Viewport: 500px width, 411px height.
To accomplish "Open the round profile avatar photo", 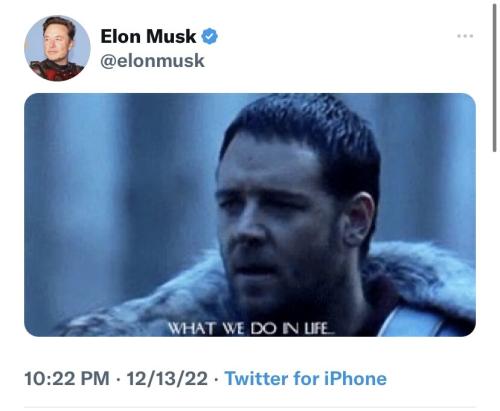I will pos(57,48).
